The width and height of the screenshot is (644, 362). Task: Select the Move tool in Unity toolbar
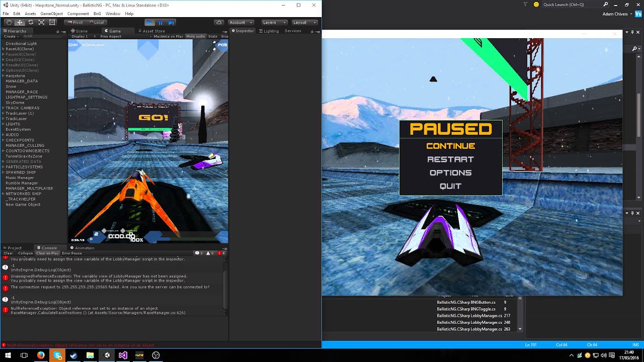tap(20, 22)
